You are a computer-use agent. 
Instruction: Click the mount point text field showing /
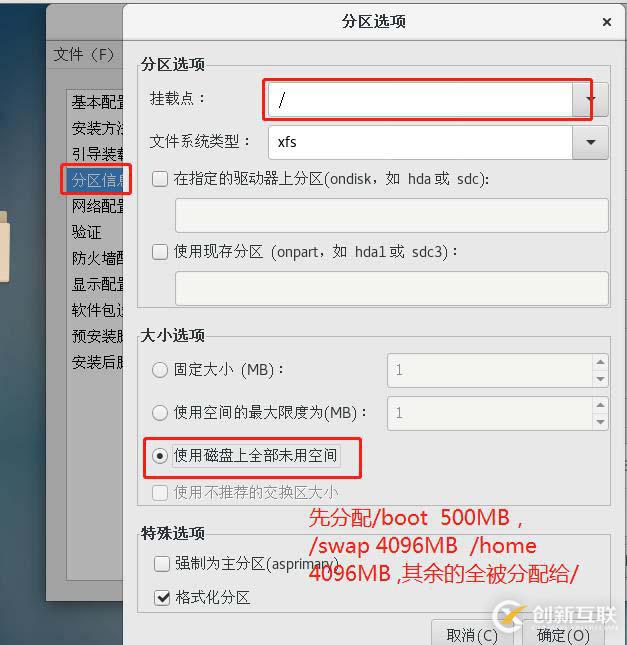click(x=420, y=99)
